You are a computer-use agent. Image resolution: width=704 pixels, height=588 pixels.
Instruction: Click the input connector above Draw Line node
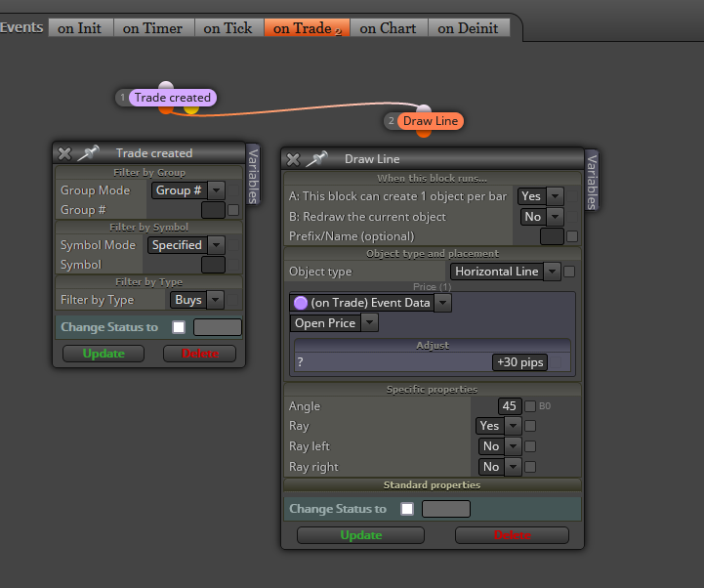click(424, 108)
